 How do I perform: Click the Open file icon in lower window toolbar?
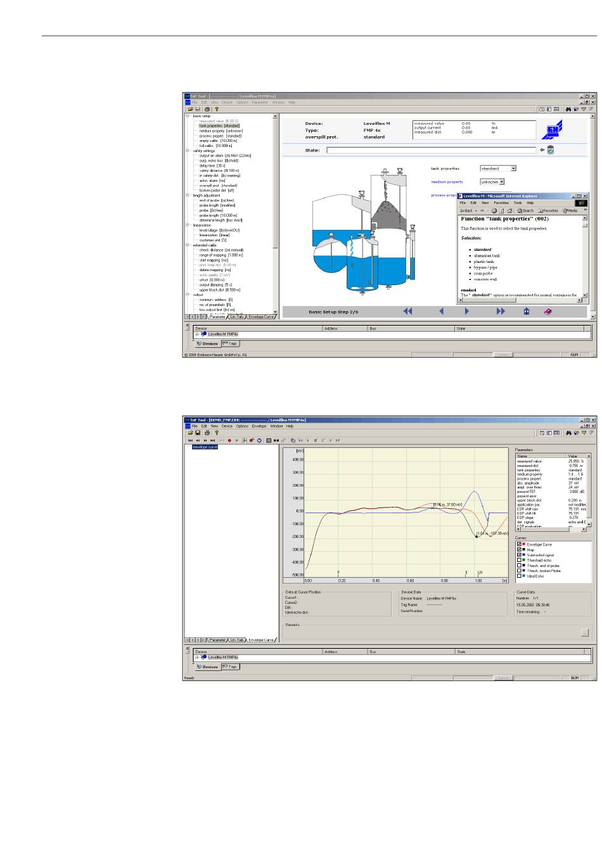tap(190, 433)
